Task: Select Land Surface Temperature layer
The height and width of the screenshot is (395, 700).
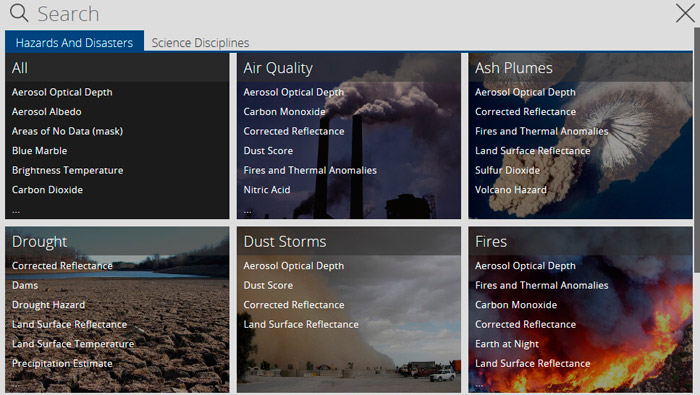Action: click(x=73, y=344)
